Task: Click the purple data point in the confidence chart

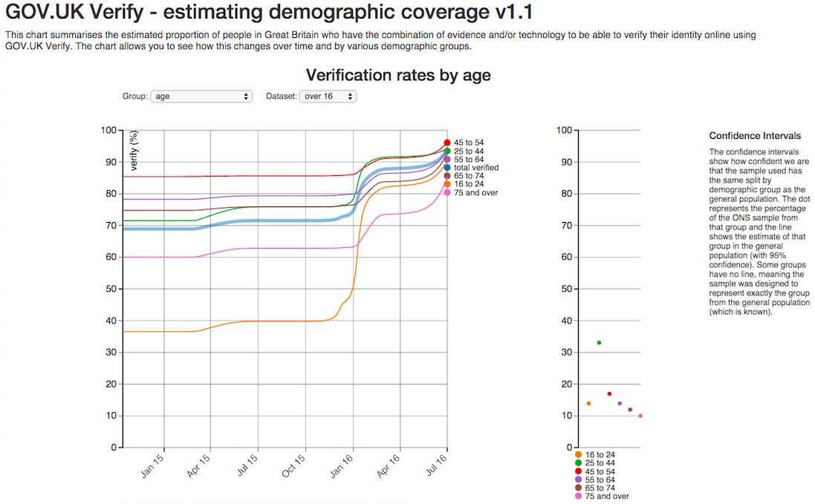Action: pos(620,403)
